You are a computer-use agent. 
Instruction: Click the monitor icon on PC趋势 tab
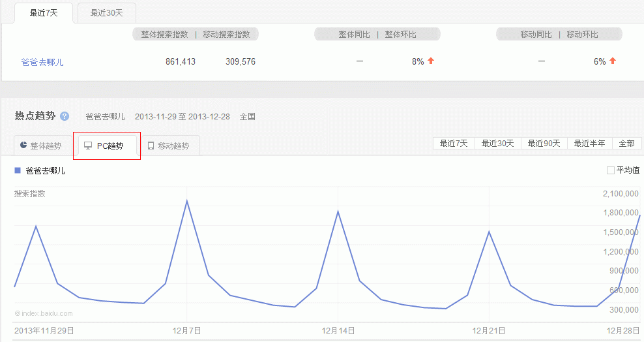[88, 146]
